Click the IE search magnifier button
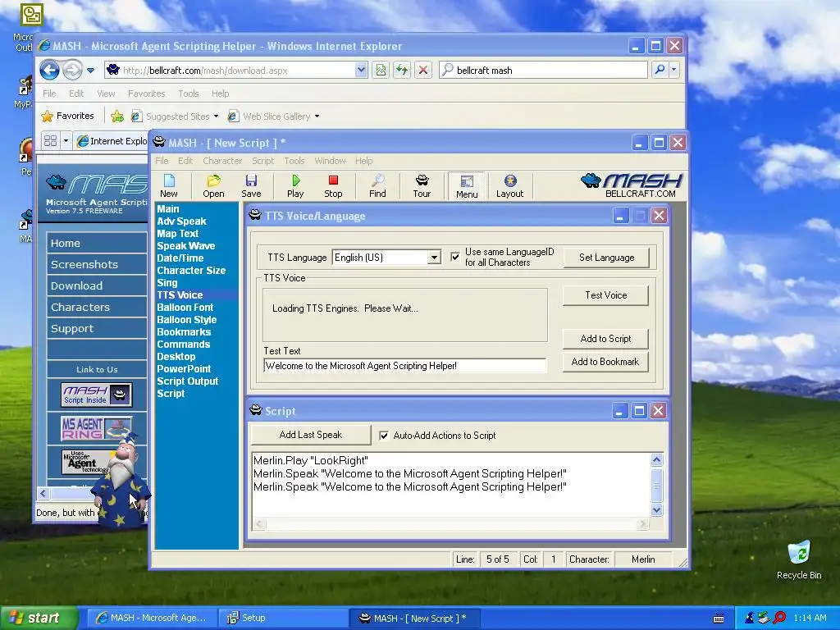 tap(660, 70)
